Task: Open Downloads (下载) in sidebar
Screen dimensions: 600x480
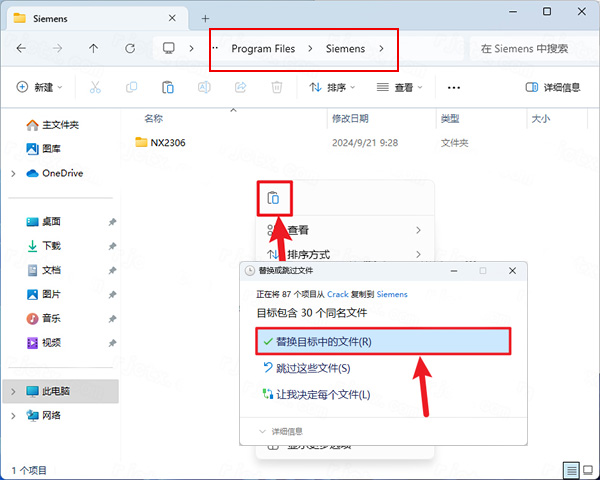Action: pos(43,245)
